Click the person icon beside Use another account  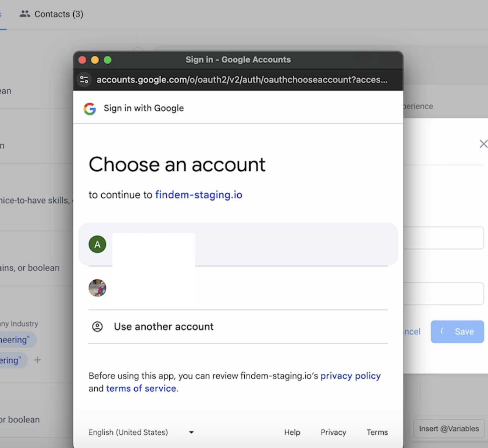click(x=97, y=327)
